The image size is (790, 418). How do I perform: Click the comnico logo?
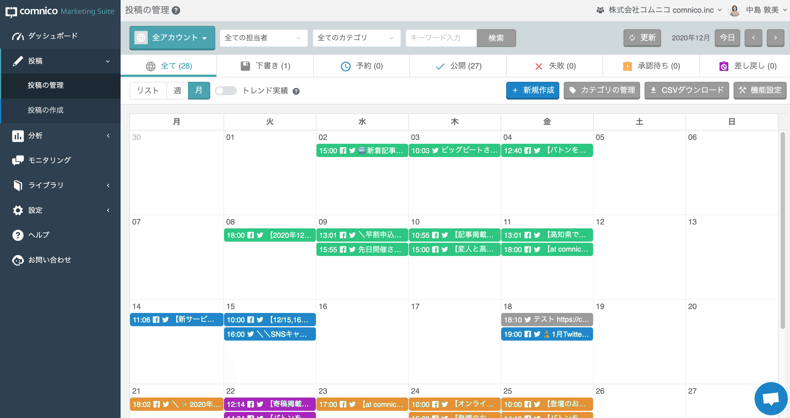[60, 11]
